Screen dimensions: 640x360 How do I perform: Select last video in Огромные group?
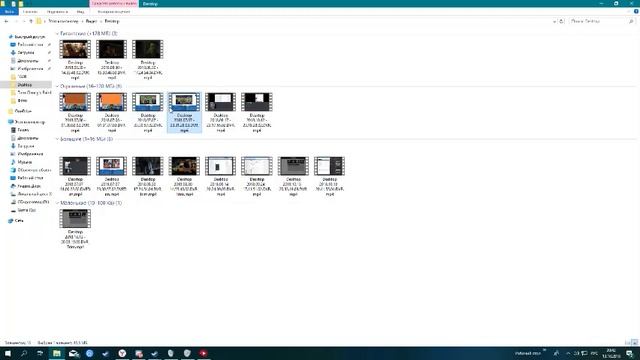[x=257, y=112]
